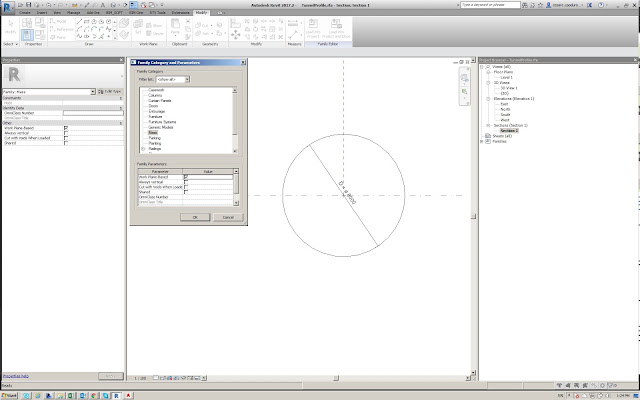Viewport: 640px width, 400px height.
Task: Expand the Railings category node
Action: 143,149
